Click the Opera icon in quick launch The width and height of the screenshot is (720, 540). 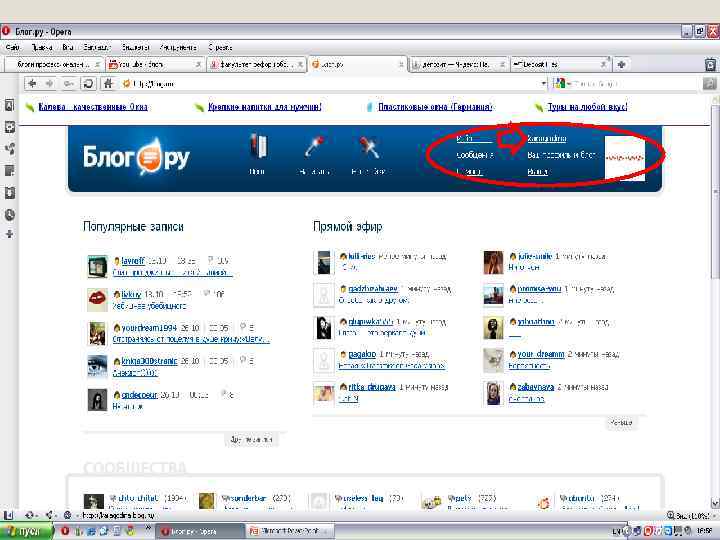click(65, 531)
